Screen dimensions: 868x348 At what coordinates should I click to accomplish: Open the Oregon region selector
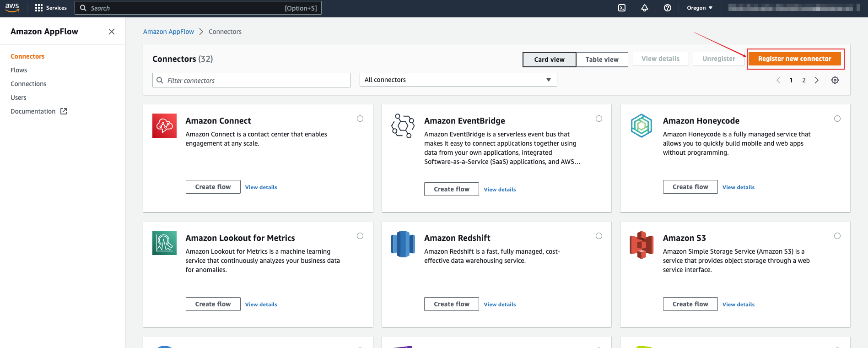(700, 8)
